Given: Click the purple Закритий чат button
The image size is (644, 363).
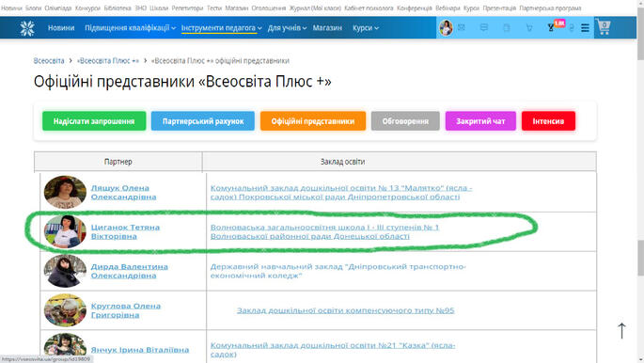Looking at the screenshot, I should [x=480, y=121].
